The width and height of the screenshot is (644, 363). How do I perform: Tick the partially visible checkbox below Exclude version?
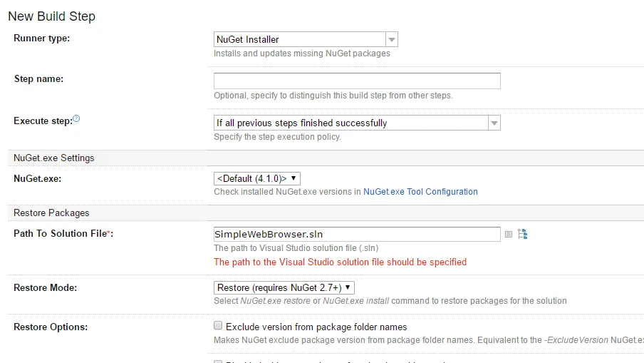218,362
